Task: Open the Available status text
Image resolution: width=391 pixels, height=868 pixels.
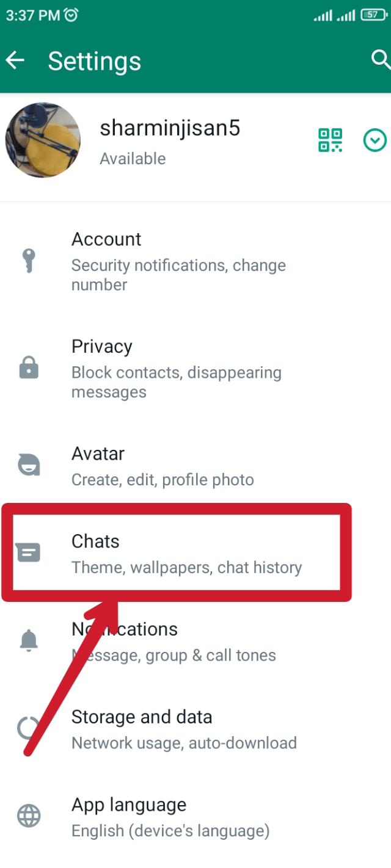Action: click(x=133, y=159)
